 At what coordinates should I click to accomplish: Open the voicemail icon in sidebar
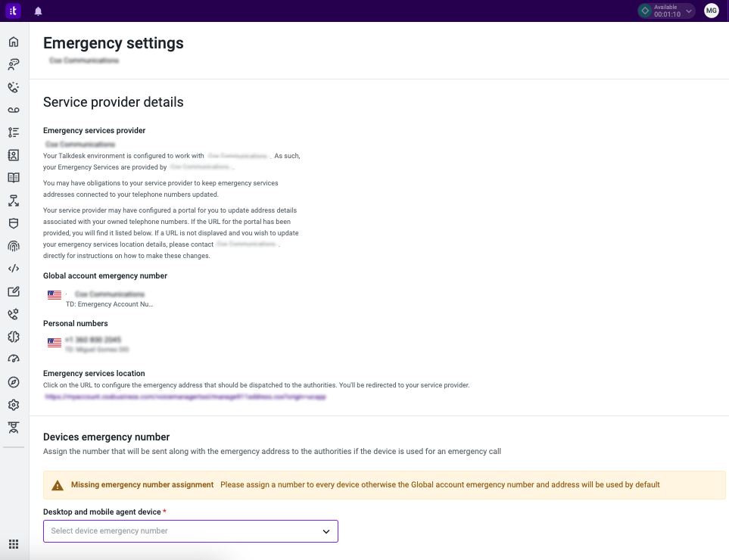coord(14,110)
